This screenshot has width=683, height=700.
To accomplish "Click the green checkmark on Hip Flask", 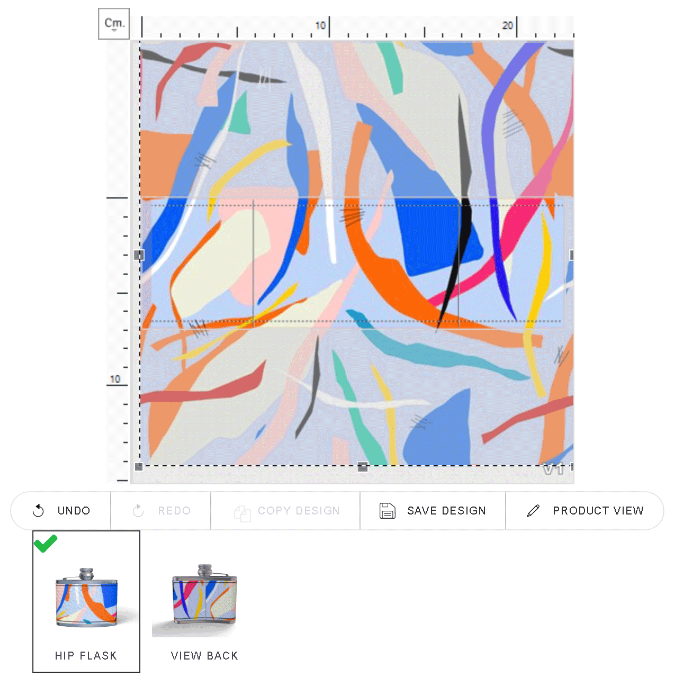I will (x=45, y=543).
